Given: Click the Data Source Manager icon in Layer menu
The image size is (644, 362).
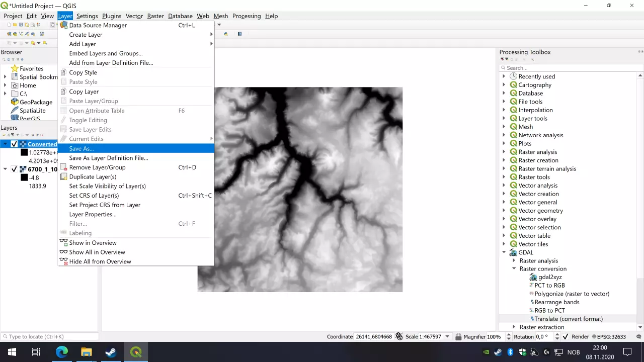Looking at the screenshot, I should click(63, 25).
